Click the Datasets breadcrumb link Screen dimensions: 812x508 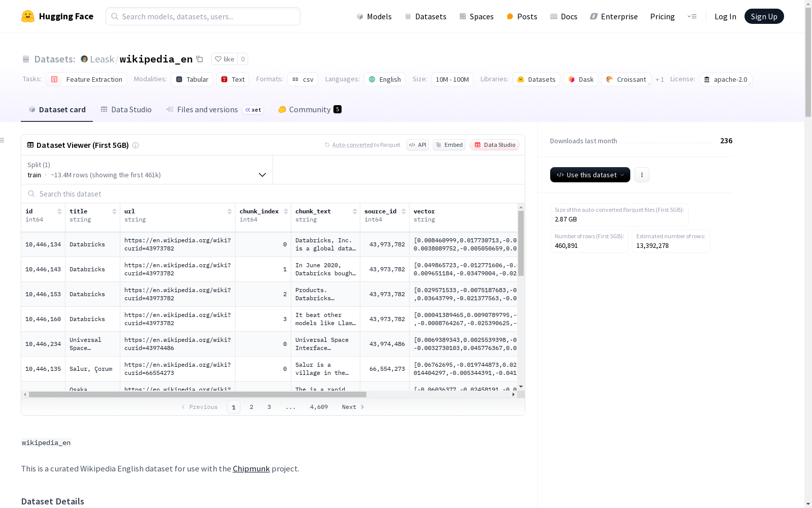(x=55, y=59)
